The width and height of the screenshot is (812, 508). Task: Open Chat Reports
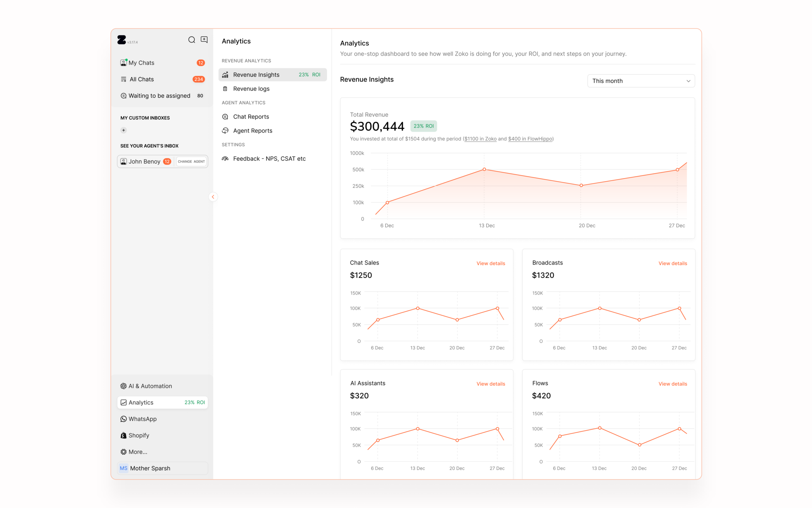[272, 117]
